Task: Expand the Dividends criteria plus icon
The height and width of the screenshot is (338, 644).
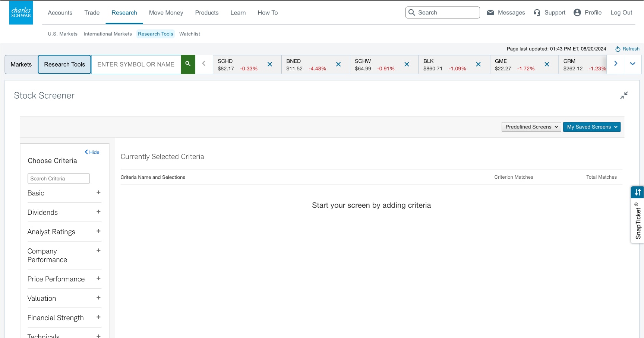Action: [98, 212]
